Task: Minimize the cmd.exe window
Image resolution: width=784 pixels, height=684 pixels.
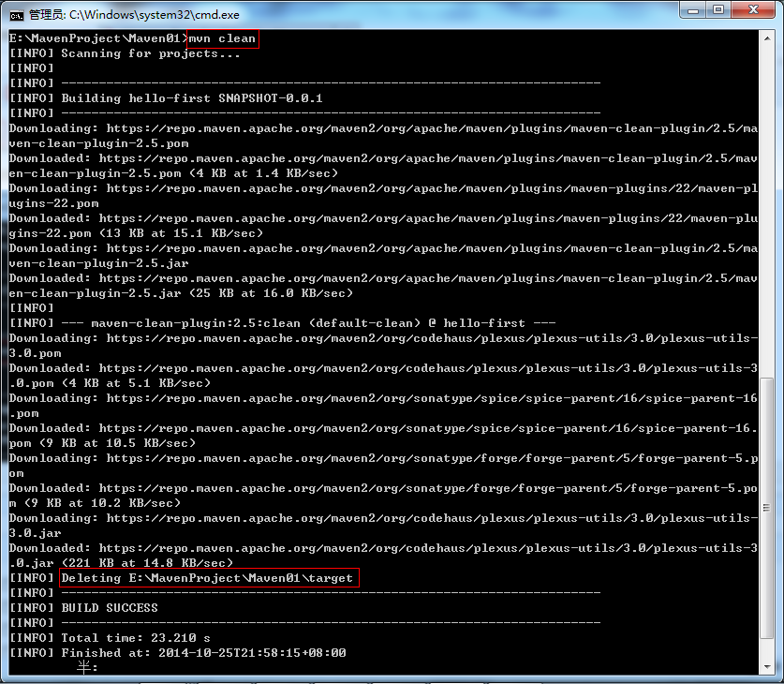Action: 693,10
